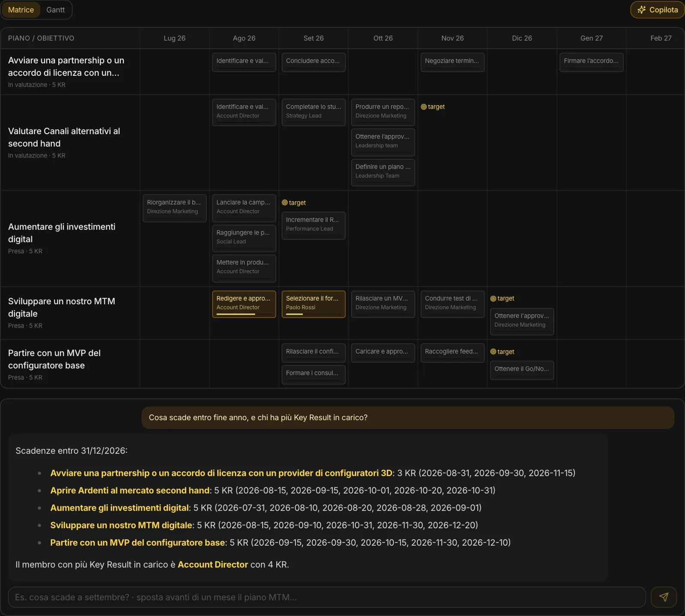Open 'Caricare e appro...' card
The height and width of the screenshot is (616, 685).
(383, 353)
